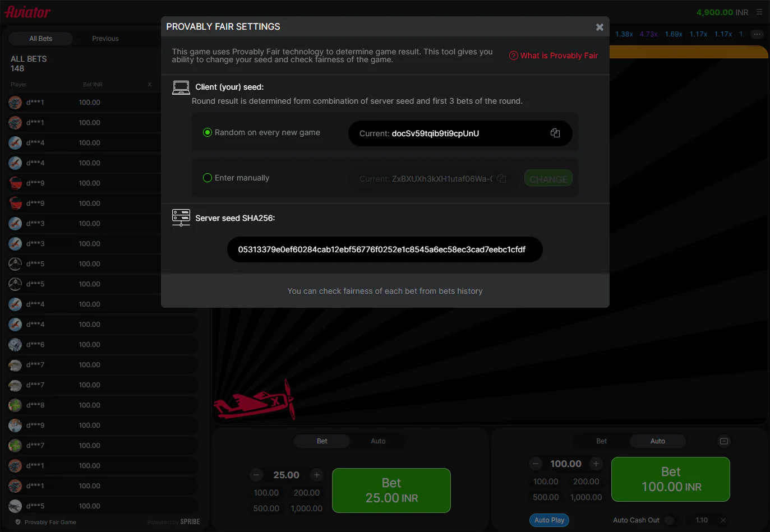Select the Enter manually seed option
Screen dimensions: 770x532
pos(208,178)
